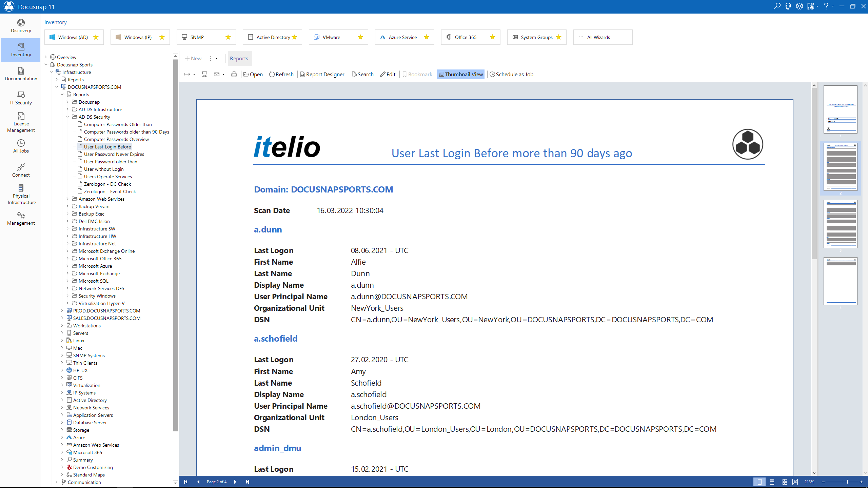Click the headset support icon in the title bar
Image resolution: width=868 pixels, height=488 pixels.
click(x=788, y=6)
